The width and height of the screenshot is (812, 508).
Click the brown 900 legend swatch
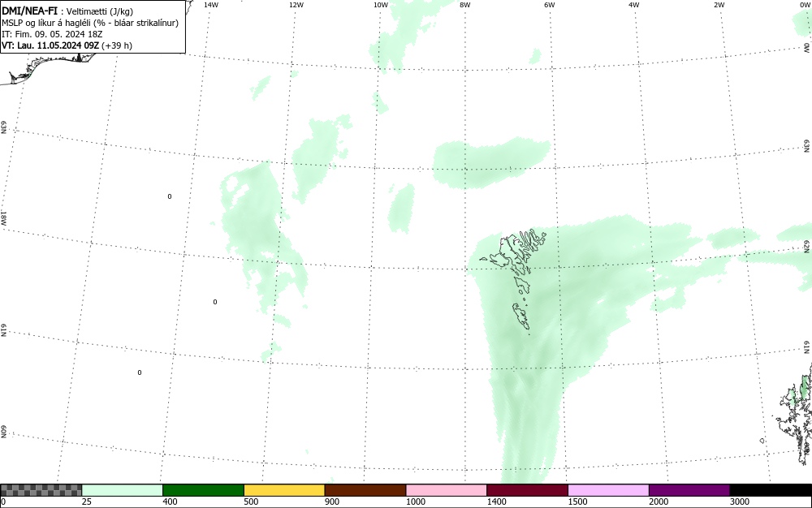[x=365, y=490]
